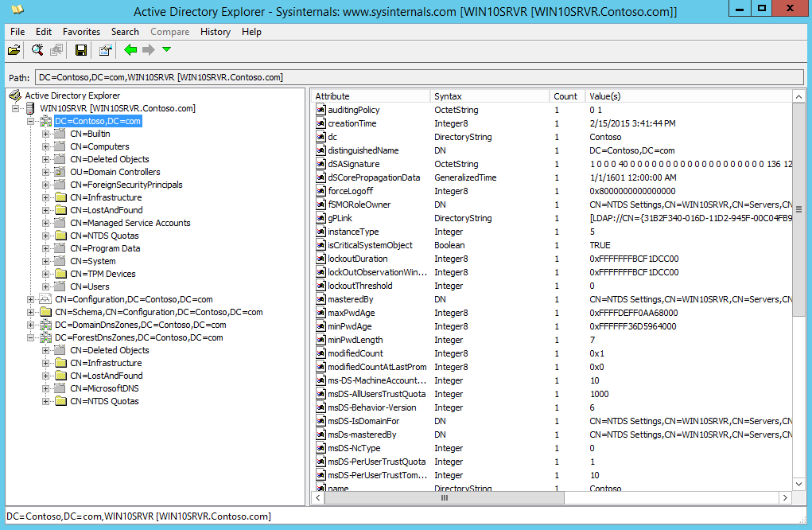
Task: Click the Connect (open folder) toolbar icon
Action: 14,50
